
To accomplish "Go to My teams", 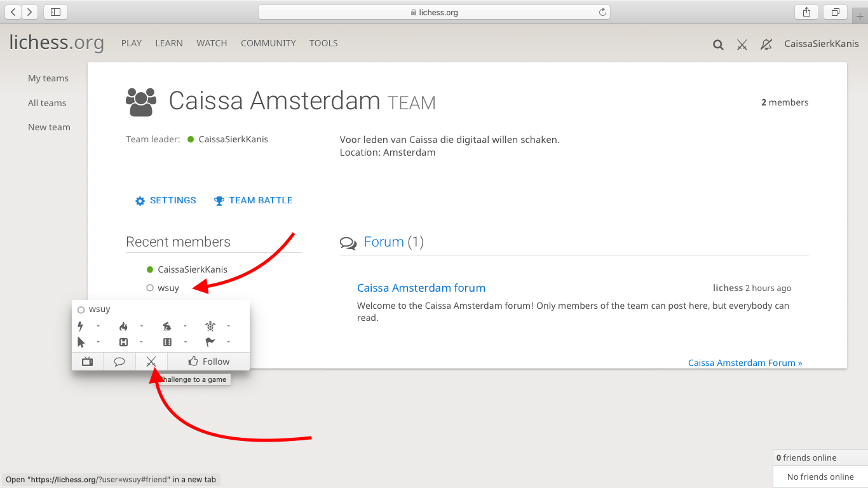I will 48,78.
